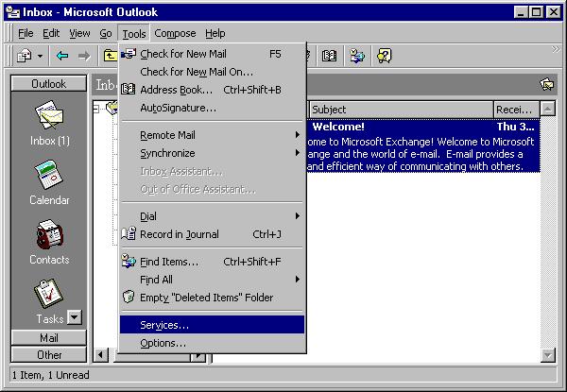
Task: Click the Find Items toolbar icon
Action: coord(357,56)
